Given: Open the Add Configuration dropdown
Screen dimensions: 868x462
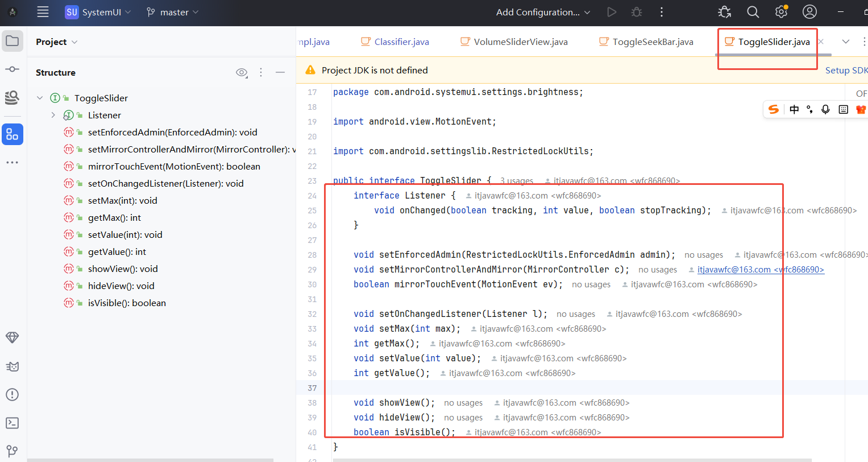Looking at the screenshot, I should pyautogui.click(x=543, y=12).
